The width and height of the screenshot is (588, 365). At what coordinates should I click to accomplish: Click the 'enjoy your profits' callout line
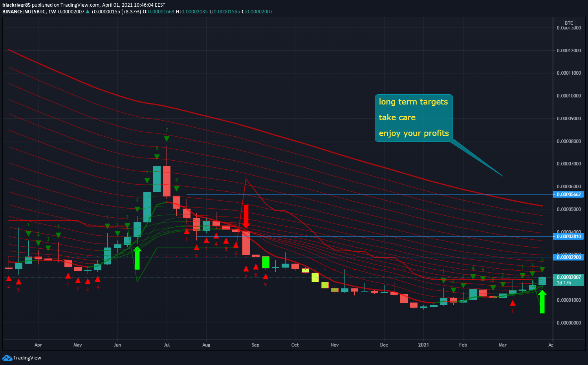pos(414,133)
